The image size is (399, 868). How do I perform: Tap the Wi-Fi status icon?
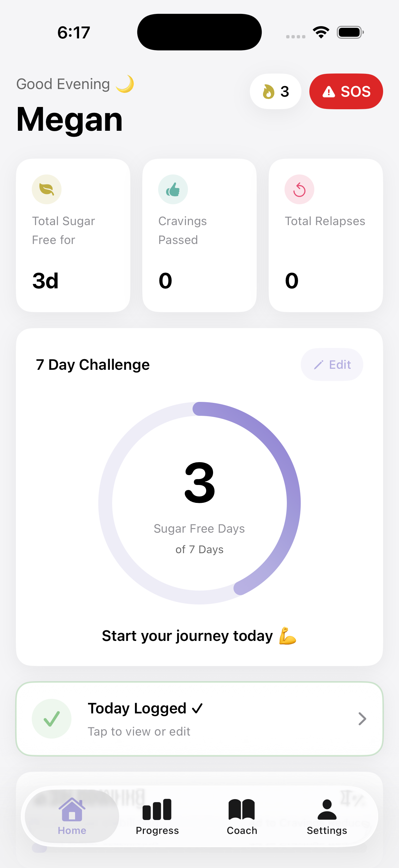[321, 32]
